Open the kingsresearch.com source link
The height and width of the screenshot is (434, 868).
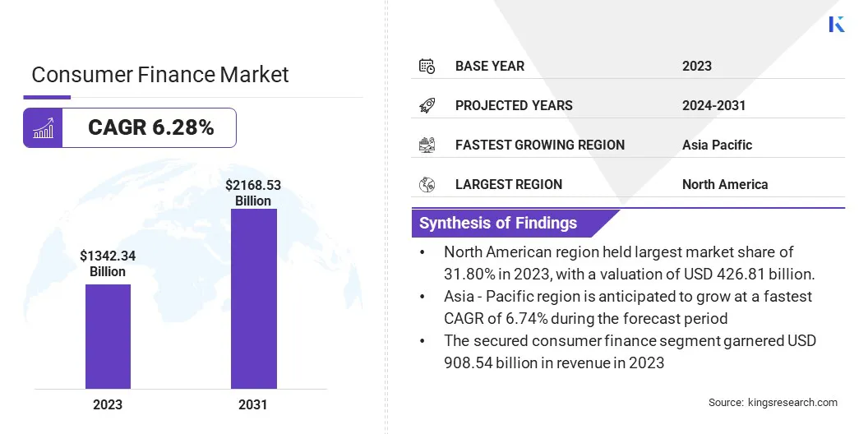click(x=792, y=403)
